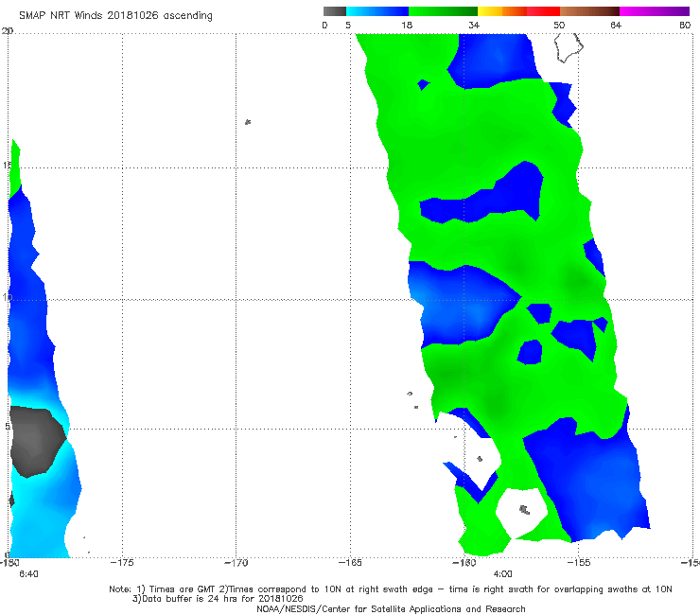The image size is (700, 615).
Task: Click the blue 5-18 color bar segment
Action: [377, 11]
